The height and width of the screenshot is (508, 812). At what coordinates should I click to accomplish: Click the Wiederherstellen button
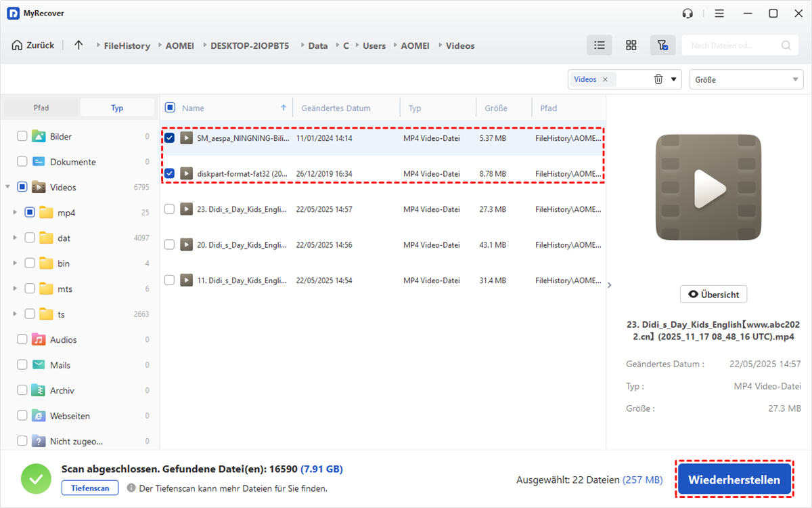[734, 480]
